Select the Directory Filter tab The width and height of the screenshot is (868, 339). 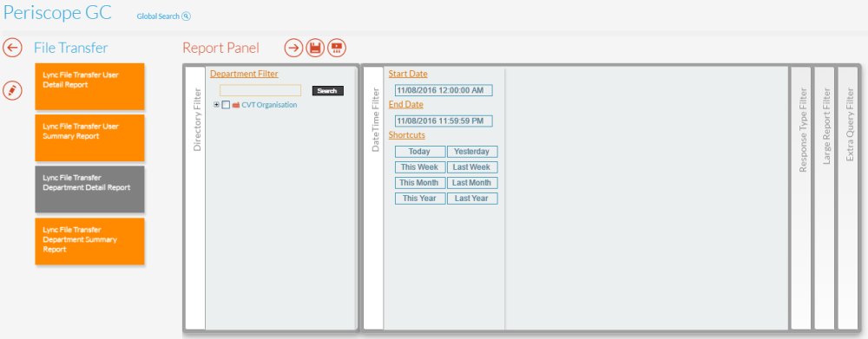195,198
